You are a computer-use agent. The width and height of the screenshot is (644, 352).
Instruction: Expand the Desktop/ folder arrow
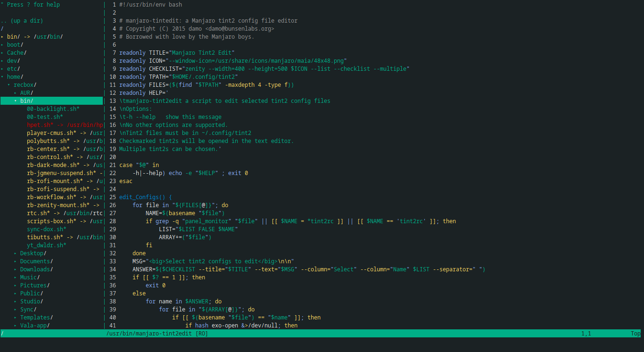[x=16, y=253]
